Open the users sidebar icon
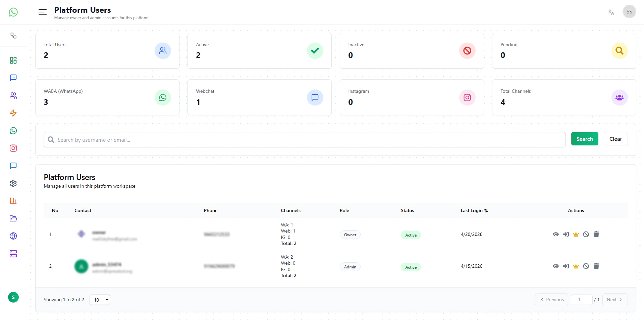Viewport: 644px width, 320px height. [x=13, y=95]
